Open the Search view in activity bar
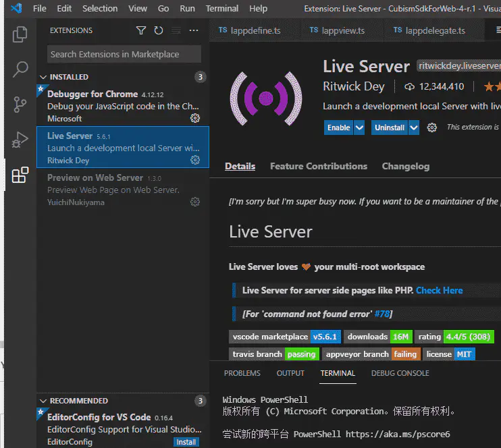This screenshot has width=501, height=448. click(20, 69)
